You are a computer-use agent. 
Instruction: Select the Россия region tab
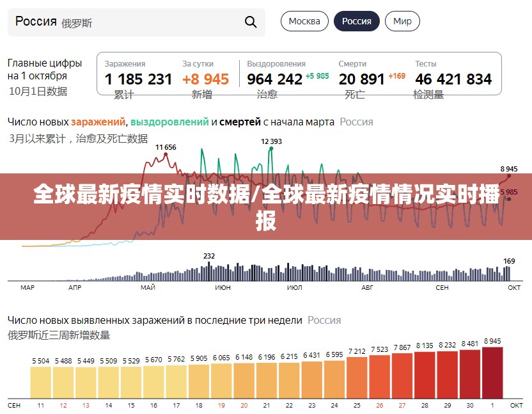[x=356, y=21]
